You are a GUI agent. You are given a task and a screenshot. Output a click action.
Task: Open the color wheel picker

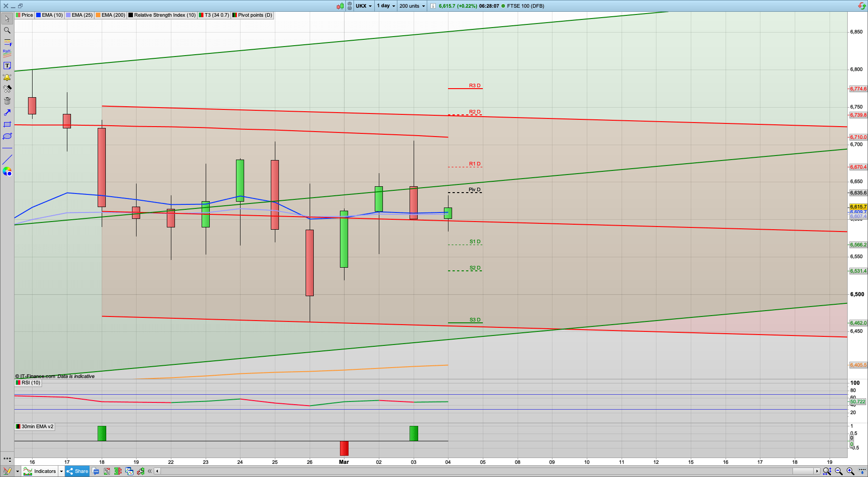pos(7,171)
